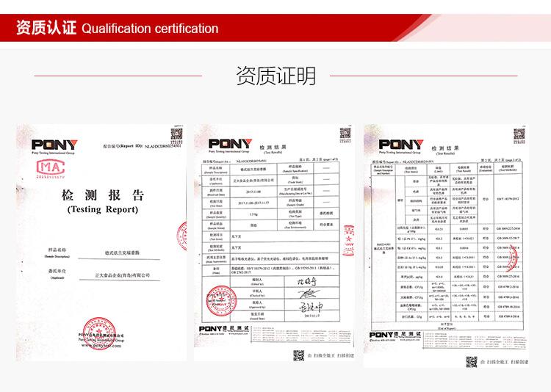Click the www.ponytest.com web address
This screenshot has width=551, height=392.
click(x=101, y=346)
